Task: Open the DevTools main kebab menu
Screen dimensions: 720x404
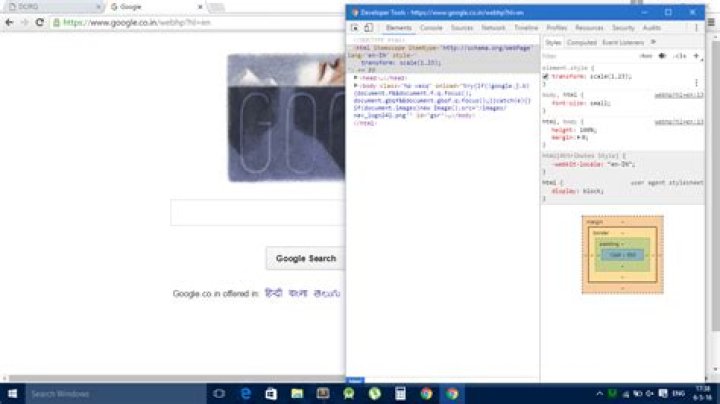Action: (x=696, y=28)
